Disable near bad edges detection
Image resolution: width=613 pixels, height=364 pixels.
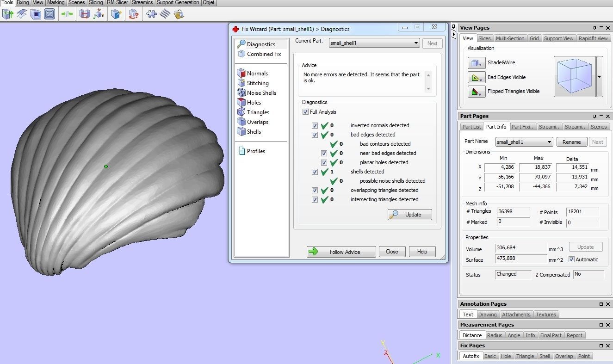coord(324,153)
